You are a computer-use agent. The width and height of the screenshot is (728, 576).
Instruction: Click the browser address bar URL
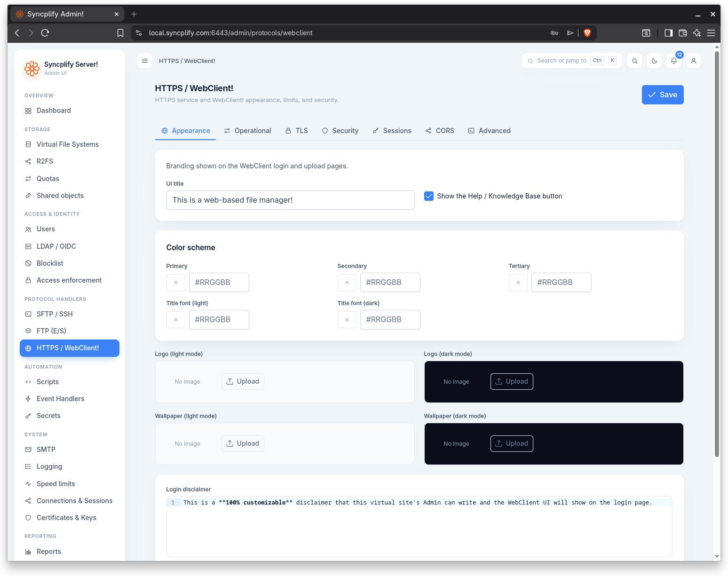click(230, 33)
